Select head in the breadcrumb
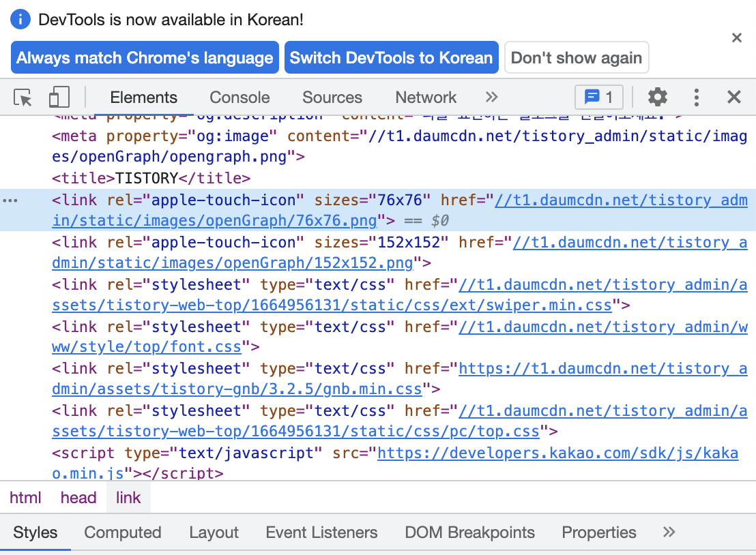Screen dimensions: 756x555 point(78,498)
